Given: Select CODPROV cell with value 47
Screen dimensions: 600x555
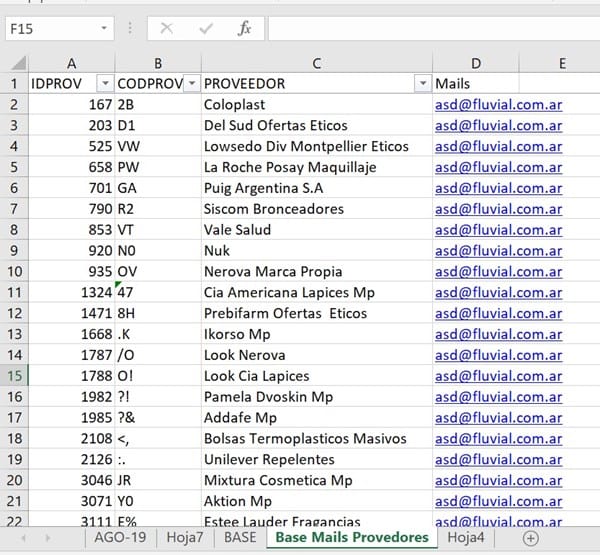Looking at the screenshot, I should pos(158,292).
